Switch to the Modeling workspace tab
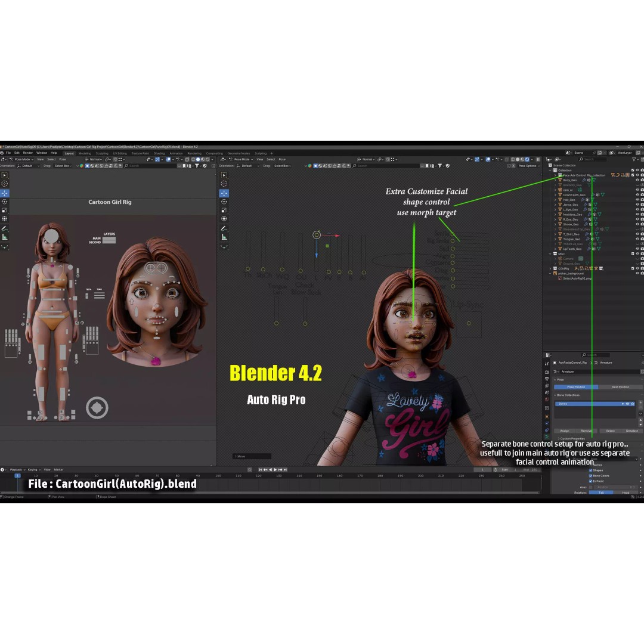 pyautogui.click(x=85, y=153)
